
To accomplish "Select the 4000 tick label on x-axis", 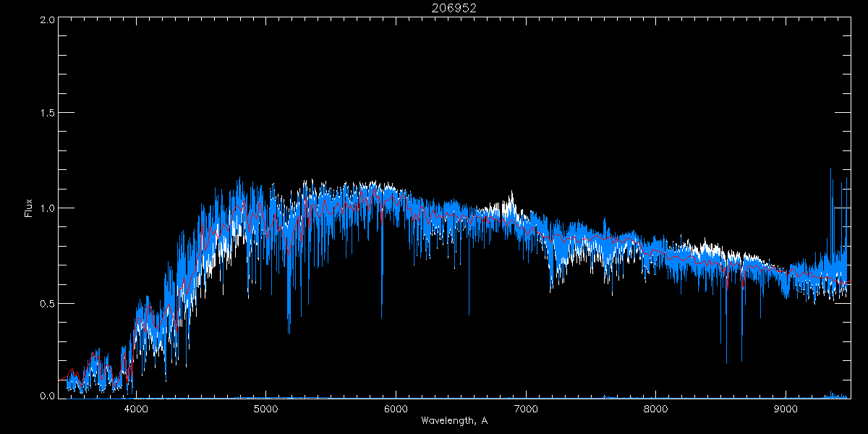I will click(x=136, y=408).
